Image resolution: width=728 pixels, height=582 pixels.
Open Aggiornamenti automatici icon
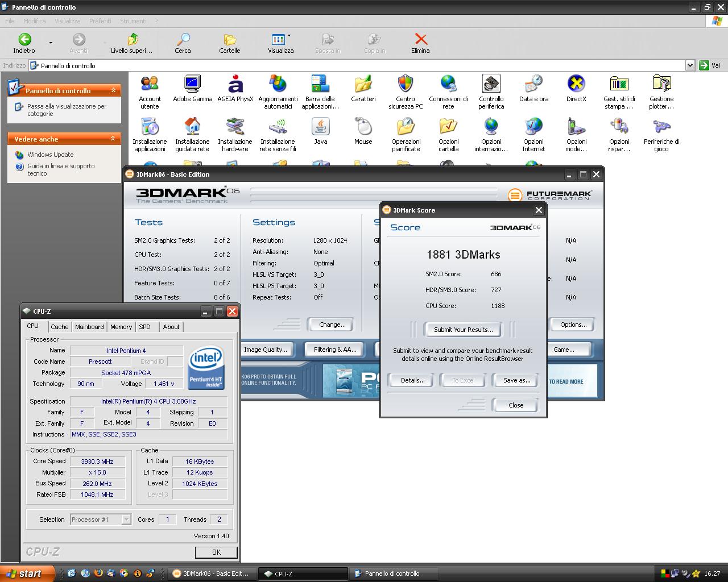coord(278,92)
